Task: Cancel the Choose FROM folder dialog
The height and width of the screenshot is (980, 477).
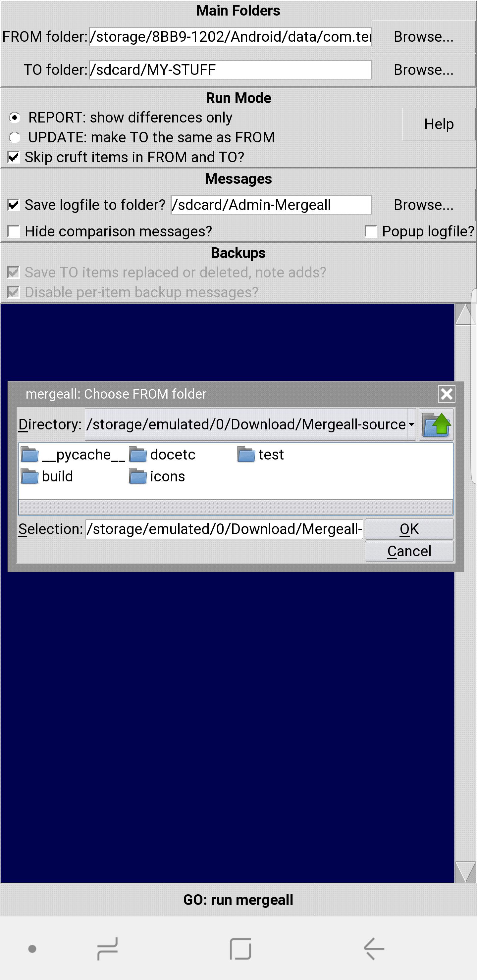Action: tap(409, 551)
